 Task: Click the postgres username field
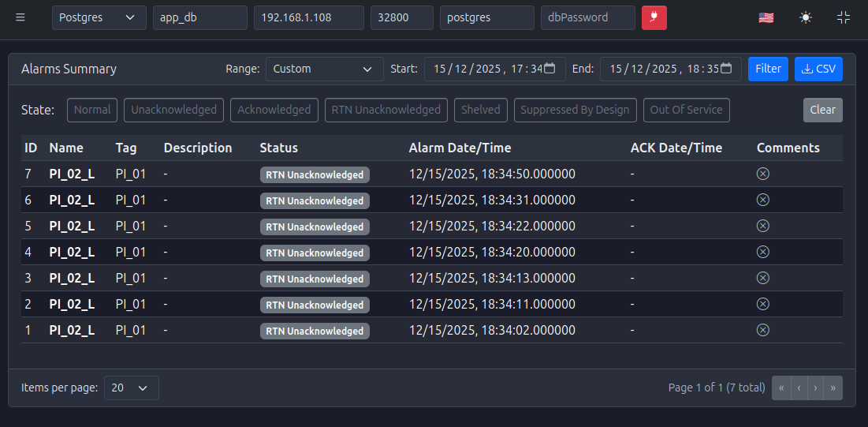[487, 17]
